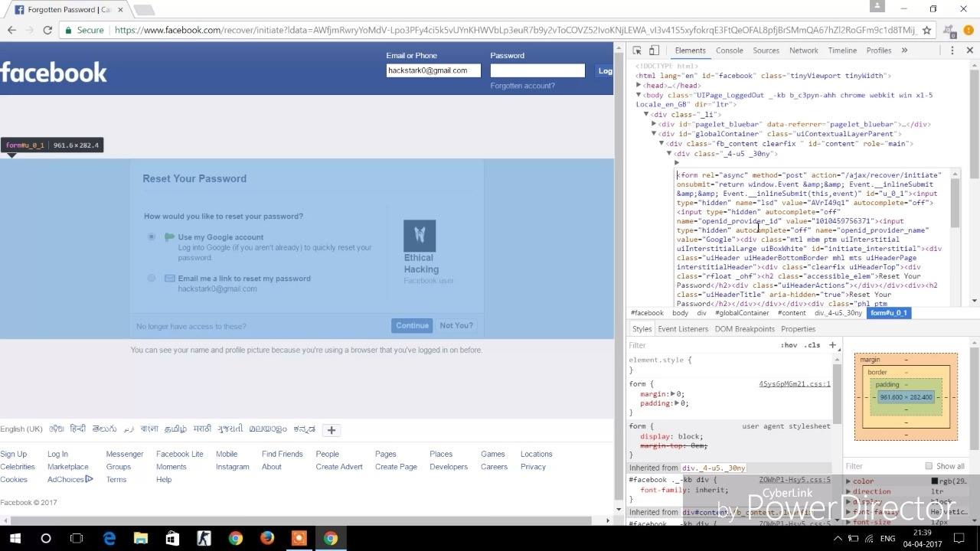
Task: Expand the computed direction property
Action: (848, 492)
